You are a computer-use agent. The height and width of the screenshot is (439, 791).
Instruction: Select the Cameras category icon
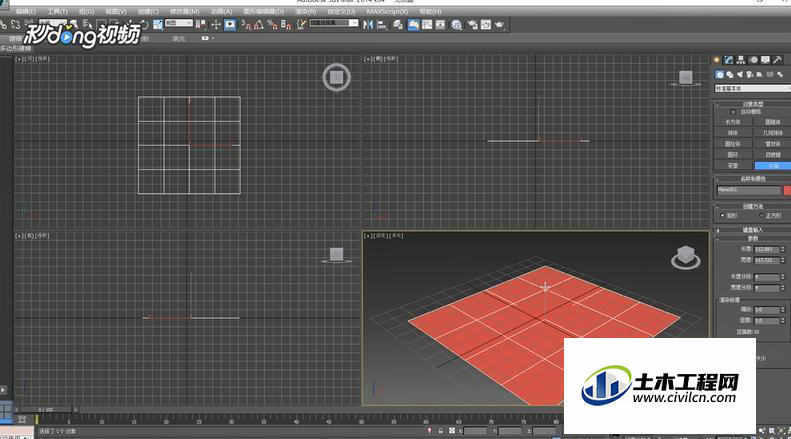[750, 75]
